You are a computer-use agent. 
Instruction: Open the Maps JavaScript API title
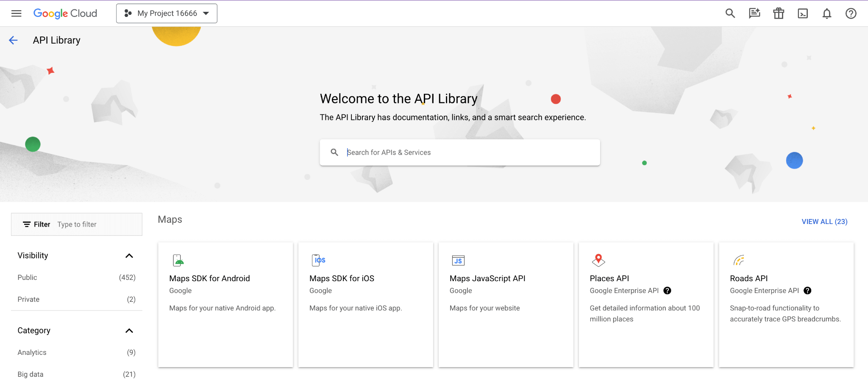[487, 279]
